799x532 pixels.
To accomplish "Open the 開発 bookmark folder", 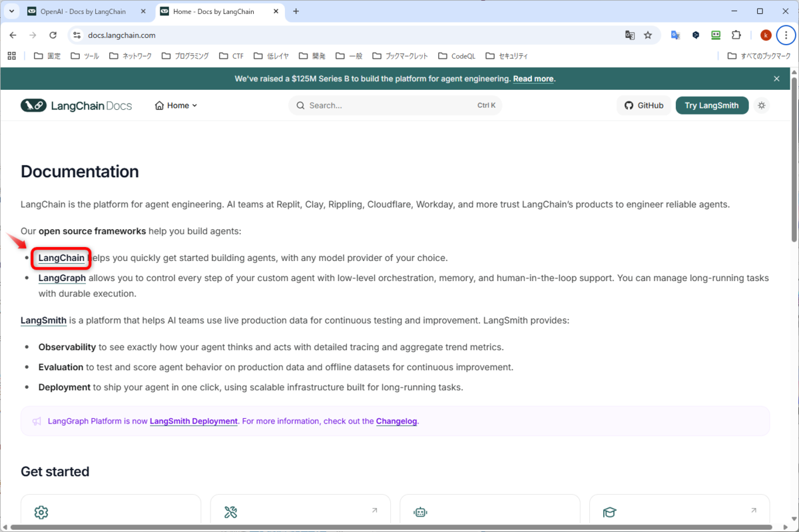I will (x=314, y=56).
